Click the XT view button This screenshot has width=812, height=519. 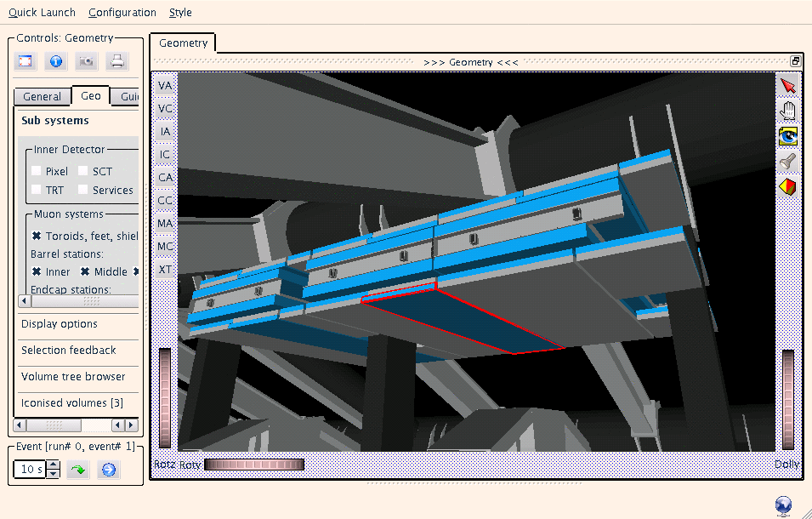(165, 269)
